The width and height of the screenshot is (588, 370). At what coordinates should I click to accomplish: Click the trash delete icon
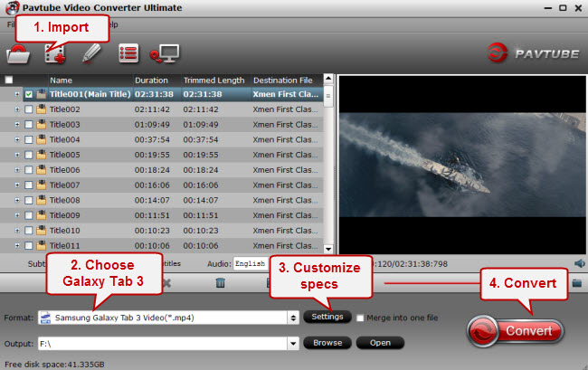point(221,282)
